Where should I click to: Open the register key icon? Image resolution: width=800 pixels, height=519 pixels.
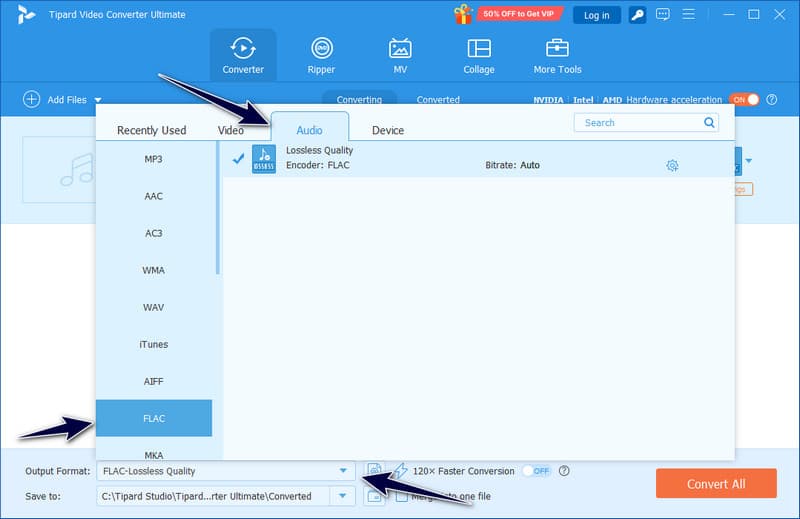coord(637,15)
